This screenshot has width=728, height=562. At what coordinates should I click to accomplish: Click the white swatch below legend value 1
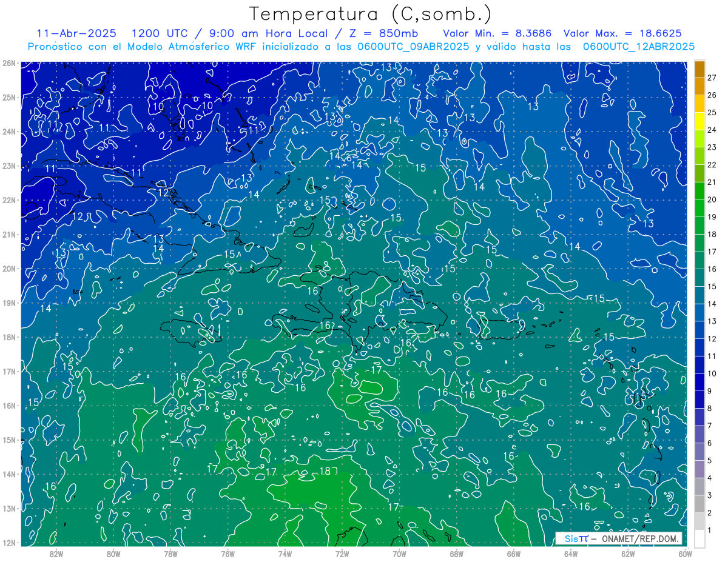[700, 538]
